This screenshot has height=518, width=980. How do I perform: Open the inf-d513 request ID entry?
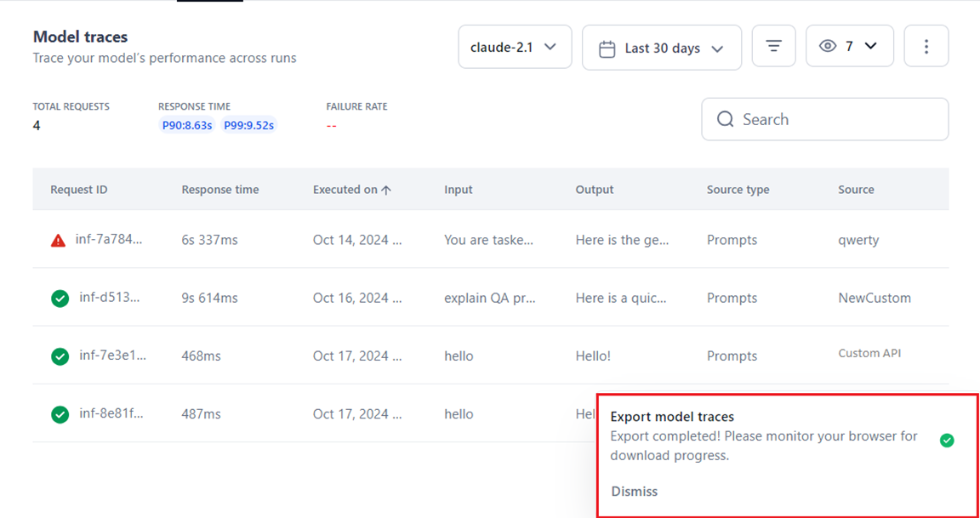click(x=109, y=299)
